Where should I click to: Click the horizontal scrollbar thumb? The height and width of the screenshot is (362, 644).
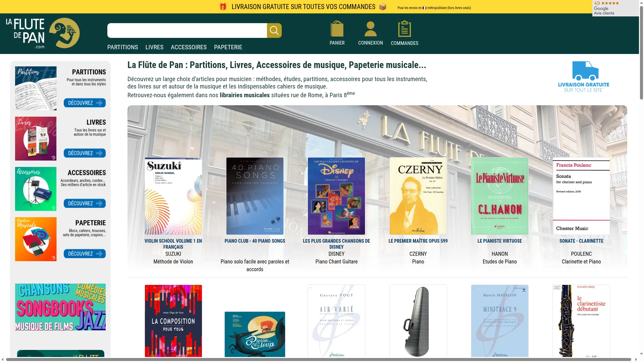coord(319,359)
